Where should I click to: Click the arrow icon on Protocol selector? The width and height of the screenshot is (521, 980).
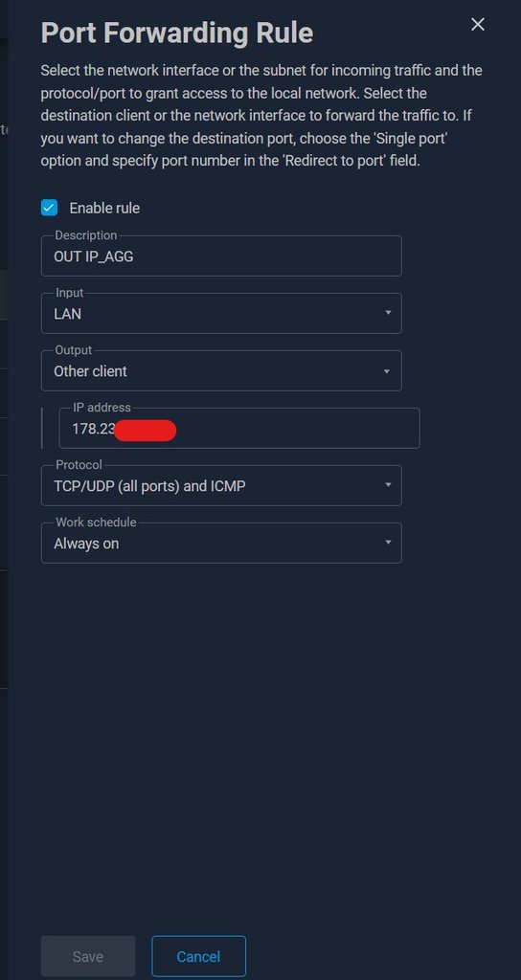click(388, 485)
